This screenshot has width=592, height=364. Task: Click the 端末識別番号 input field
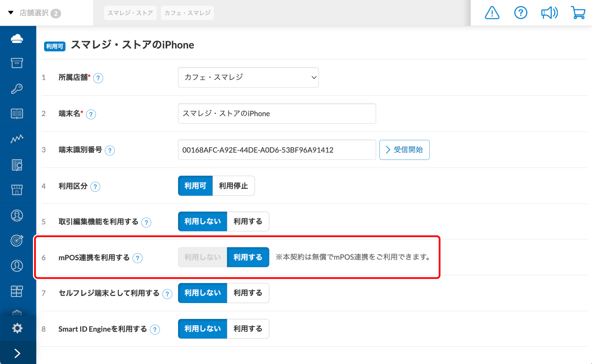[x=277, y=150]
